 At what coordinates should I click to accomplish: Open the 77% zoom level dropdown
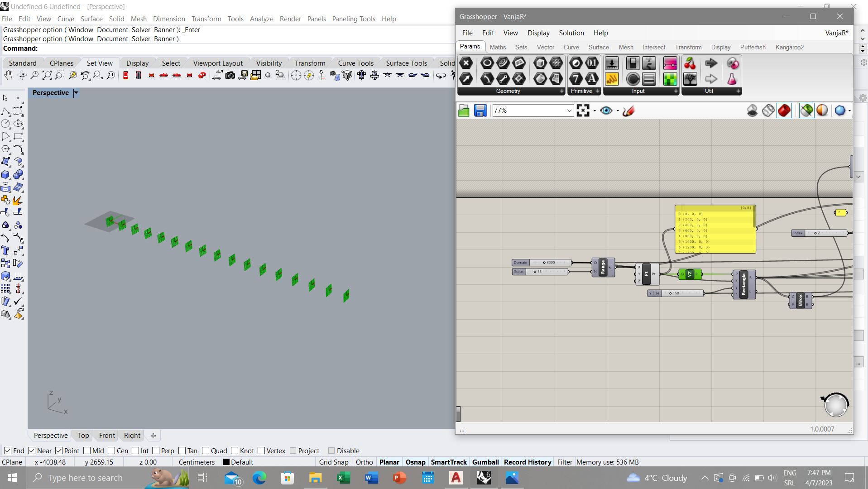569,110
